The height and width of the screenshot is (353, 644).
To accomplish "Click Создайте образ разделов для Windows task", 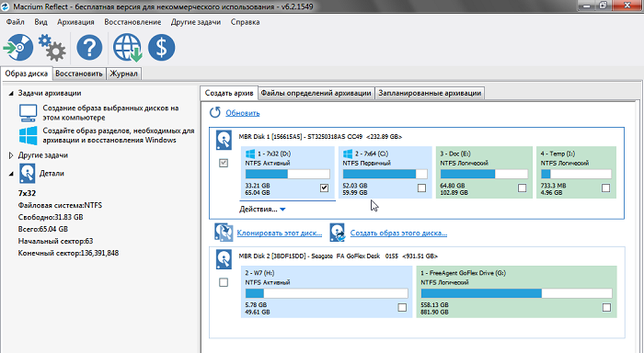I will tap(119, 135).
